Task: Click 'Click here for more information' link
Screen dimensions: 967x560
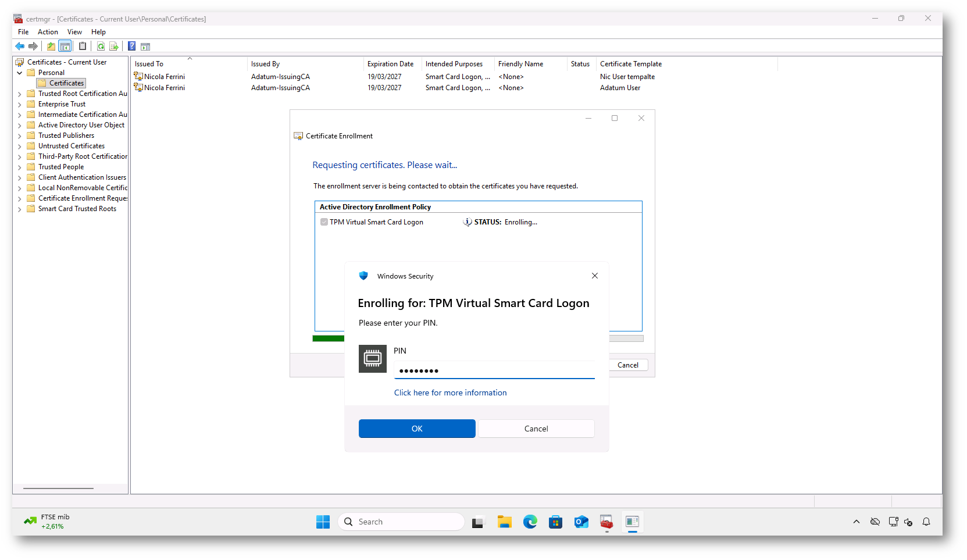Action: pyautogui.click(x=450, y=393)
